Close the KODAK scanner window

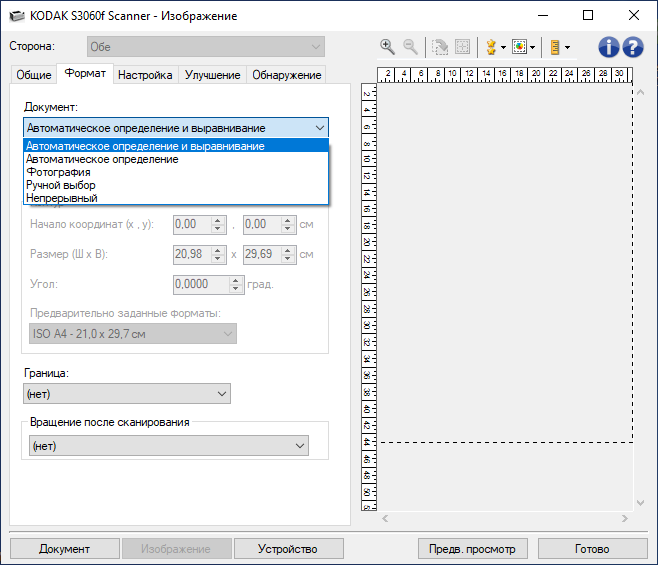(x=634, y=16)
